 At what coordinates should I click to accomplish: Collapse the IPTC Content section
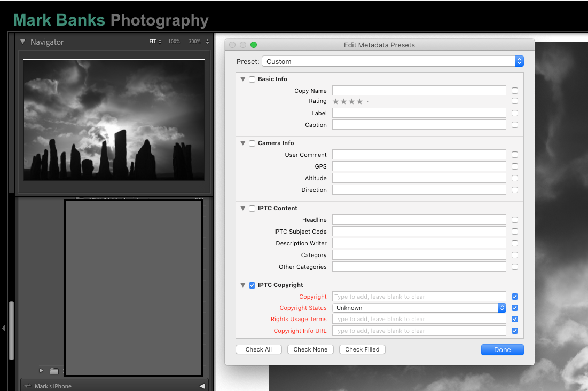click(243, 209)
